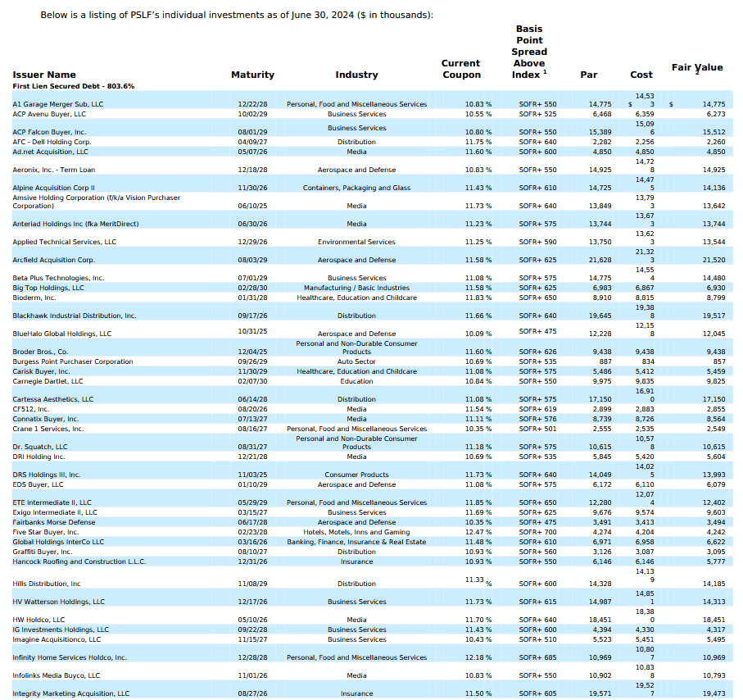The image size is (743, 700).
Task: Select "Anteriad Holdings Inc (fka MeritDirect)"
Action: [x=75, y=225]
